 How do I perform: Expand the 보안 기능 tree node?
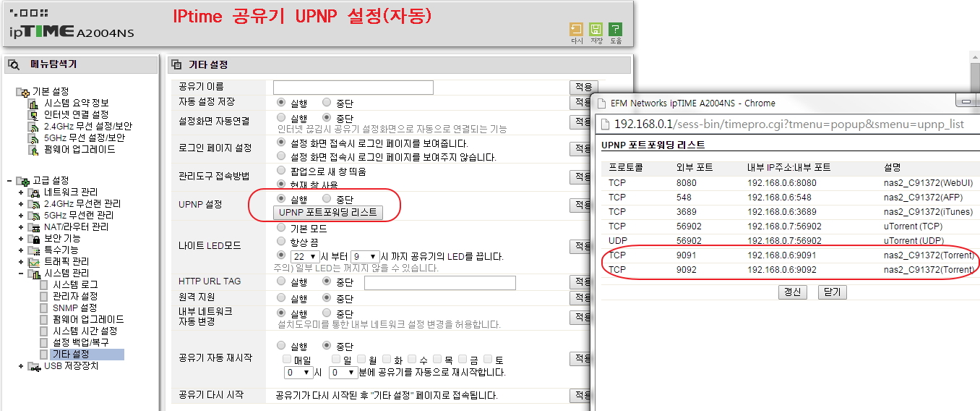tap(21, 238)
